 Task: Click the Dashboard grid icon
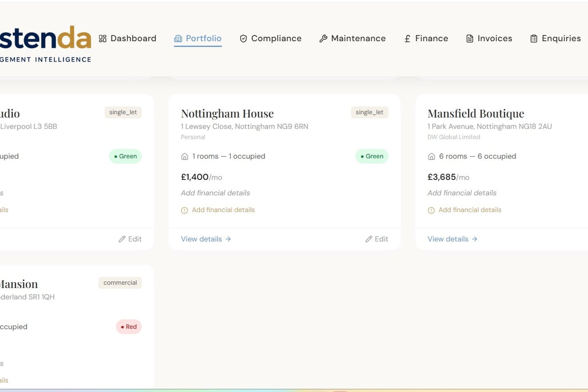point(102,38)
